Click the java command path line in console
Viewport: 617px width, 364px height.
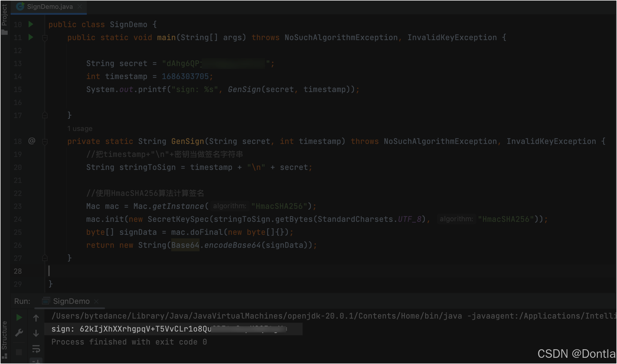pyautogui.click(x=334, y=316)
